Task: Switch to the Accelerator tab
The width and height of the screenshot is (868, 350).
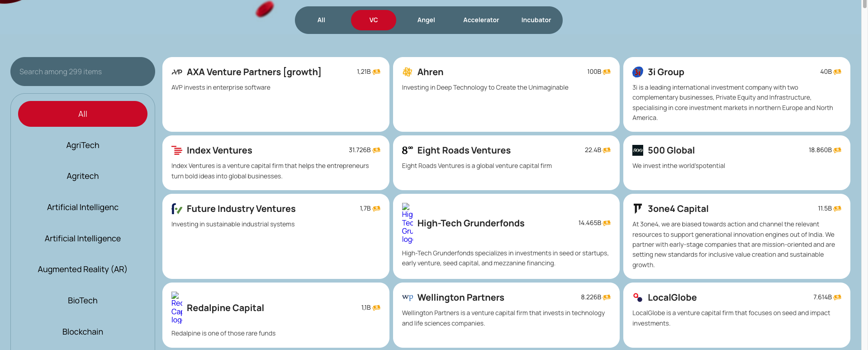Action: [481, 20]
